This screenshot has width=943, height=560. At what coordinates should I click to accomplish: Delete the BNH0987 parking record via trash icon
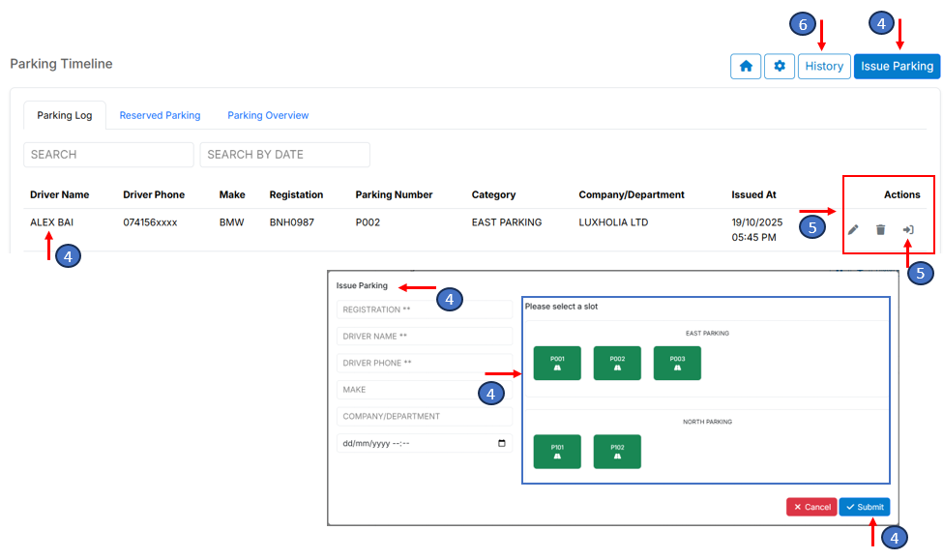(880, 230)
